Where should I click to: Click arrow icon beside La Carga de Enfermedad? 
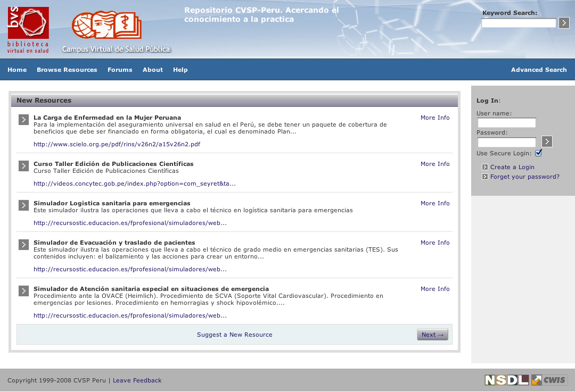[x=23, y=120]
